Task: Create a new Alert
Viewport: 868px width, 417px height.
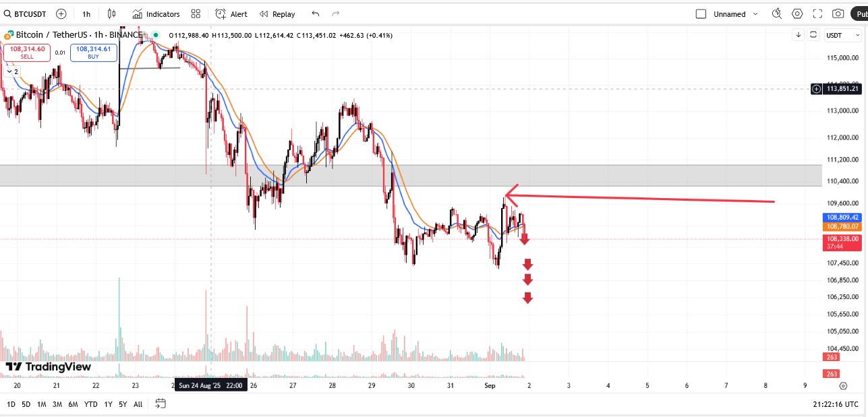Action: click(231, 13)
